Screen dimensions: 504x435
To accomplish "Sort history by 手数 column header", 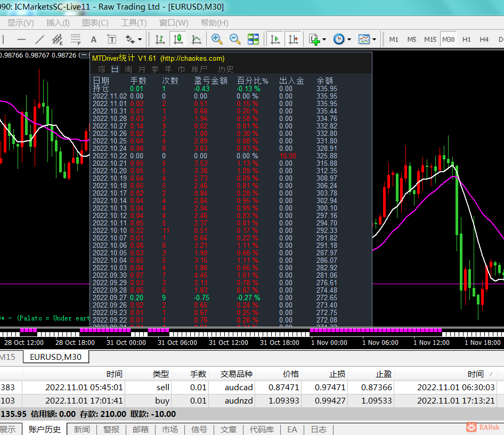I will coord(190,374).
